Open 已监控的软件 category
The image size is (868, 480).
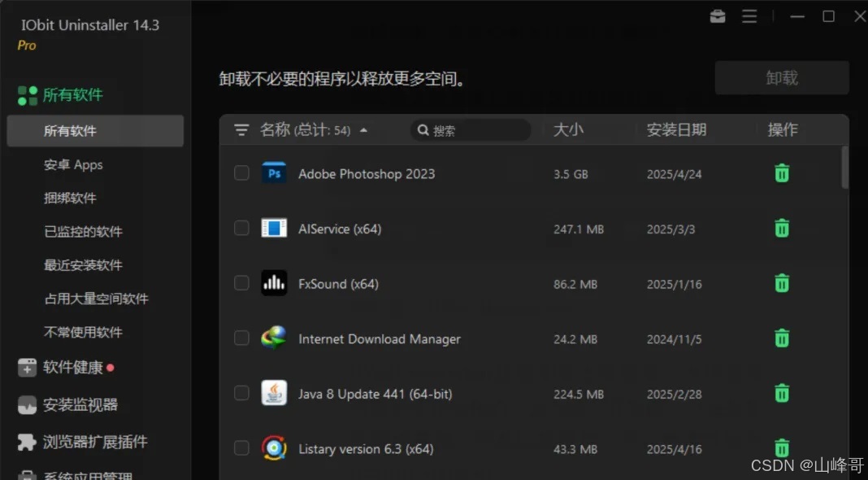coord(83,231)
